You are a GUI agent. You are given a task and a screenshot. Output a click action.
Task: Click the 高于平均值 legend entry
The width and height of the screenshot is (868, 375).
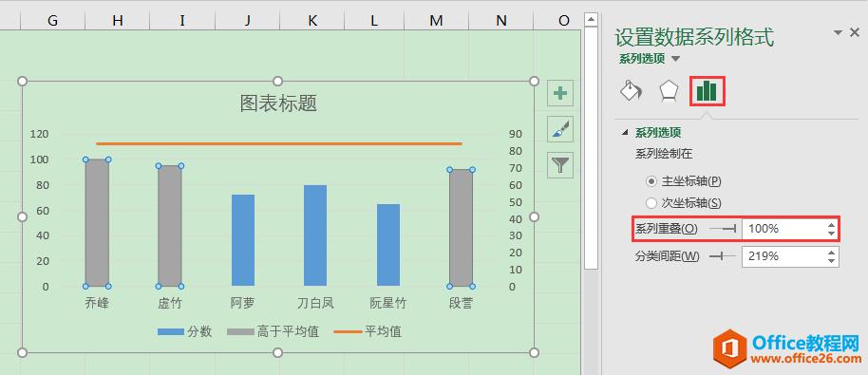tap(273, 332)
